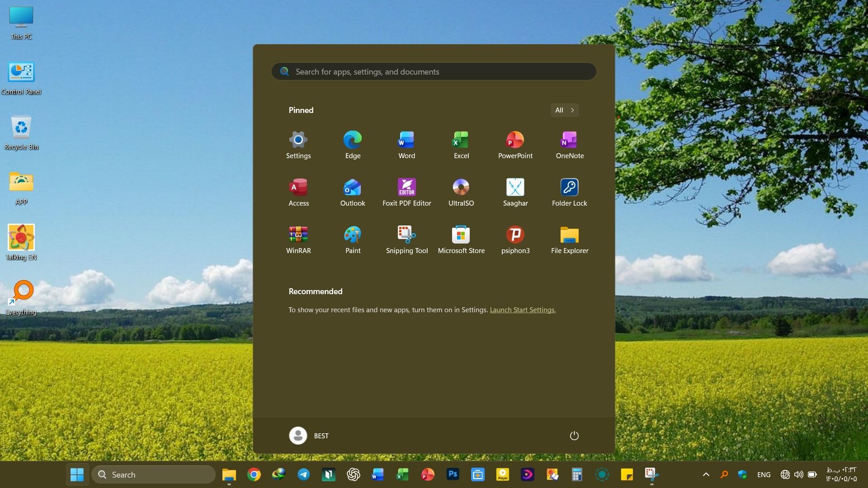Open Foxit PDF Editor
This screenshot has height=488, width=868.
tap(407, 192)
